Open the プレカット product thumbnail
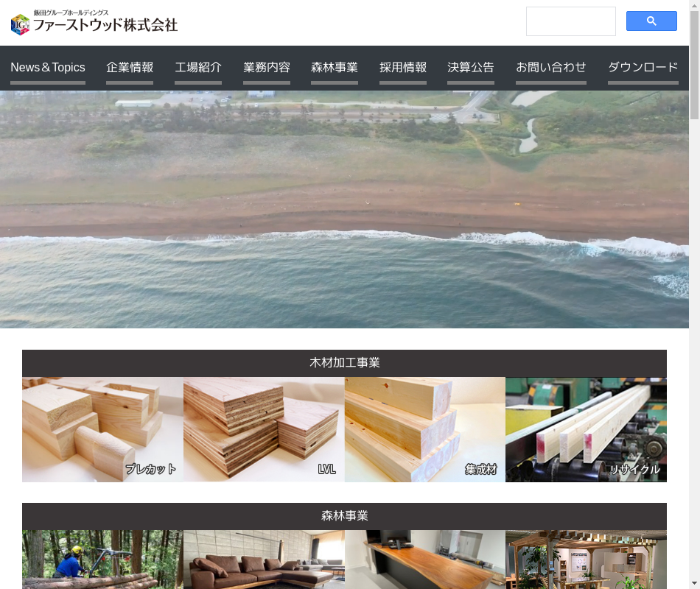The image size is (700, 589). 102,429
